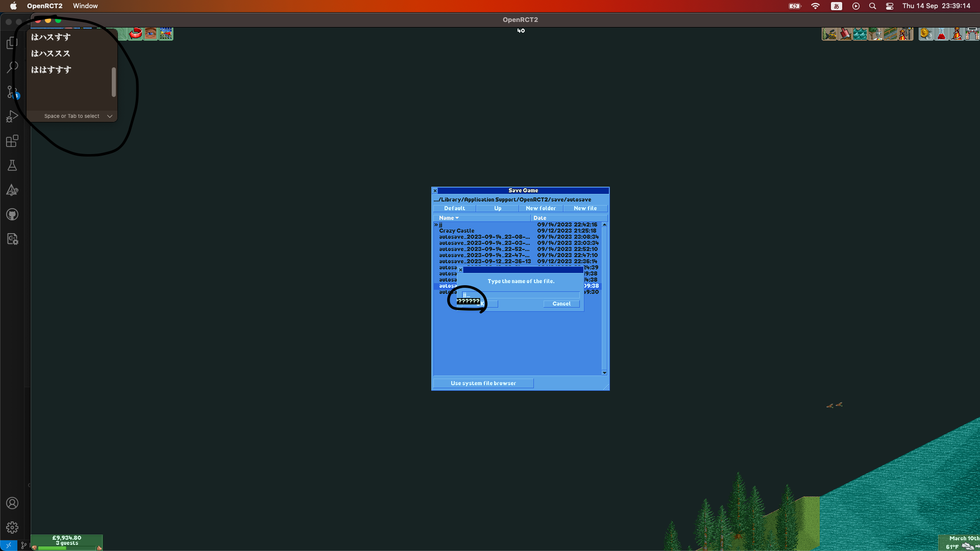The width and height of the screenshot is (980, 551).
Task: Open VS Code GitHub icon in sidebar
Action: point(12,214)
